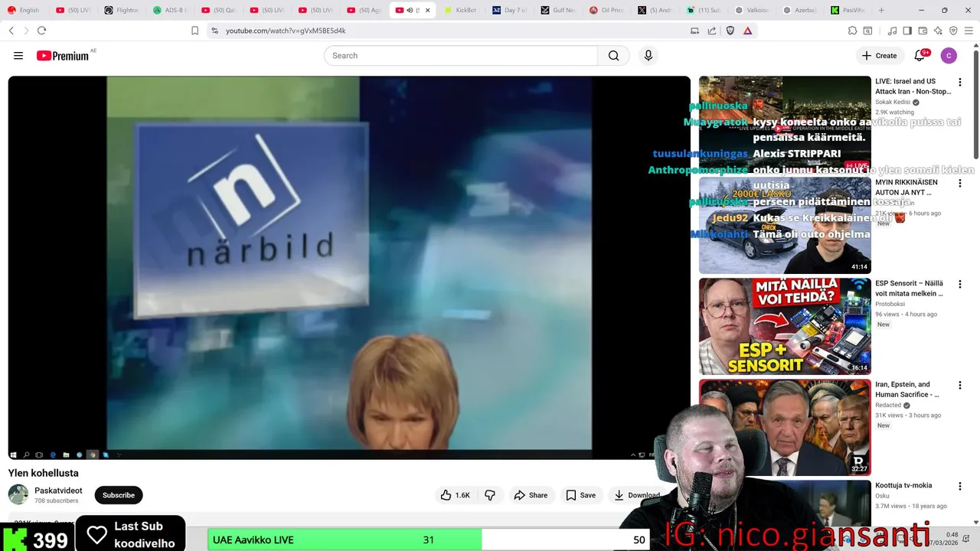The image size is (980, 551).
Task: Open the Protoboksi channel name
Action: pos(891,304)
